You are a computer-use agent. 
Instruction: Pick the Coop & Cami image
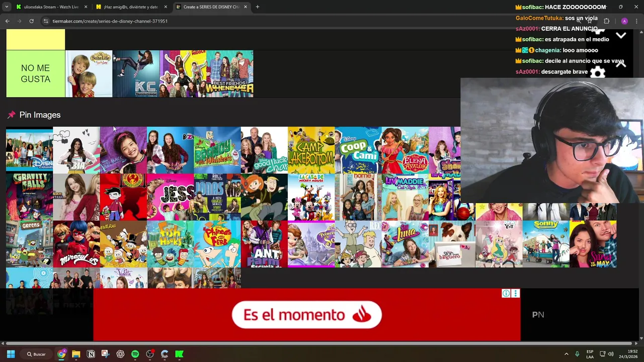point(358,150)
